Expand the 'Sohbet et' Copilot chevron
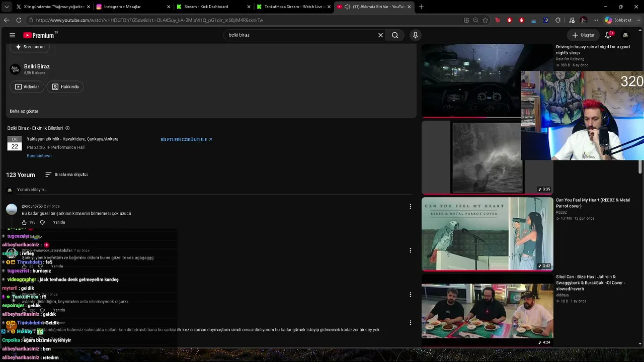Image resolution: width=644 pixels, height=362 pixels. (x=638, y=20)
